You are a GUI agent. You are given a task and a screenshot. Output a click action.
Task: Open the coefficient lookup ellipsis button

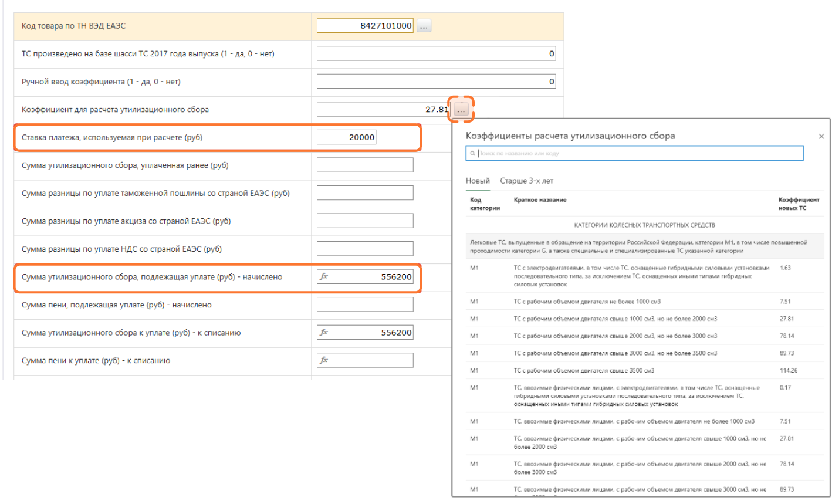click(461, 110)
